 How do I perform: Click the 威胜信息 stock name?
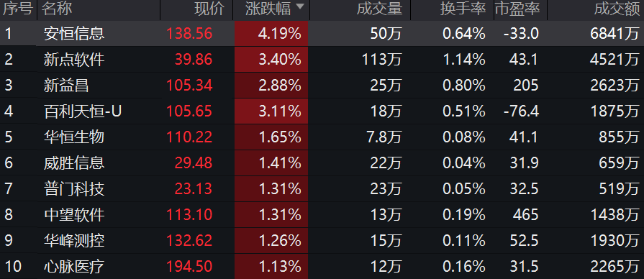pos(74,163)
